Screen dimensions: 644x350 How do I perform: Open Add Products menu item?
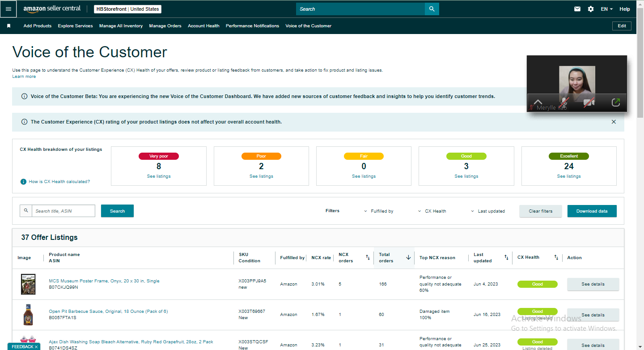tap(38, 26)
